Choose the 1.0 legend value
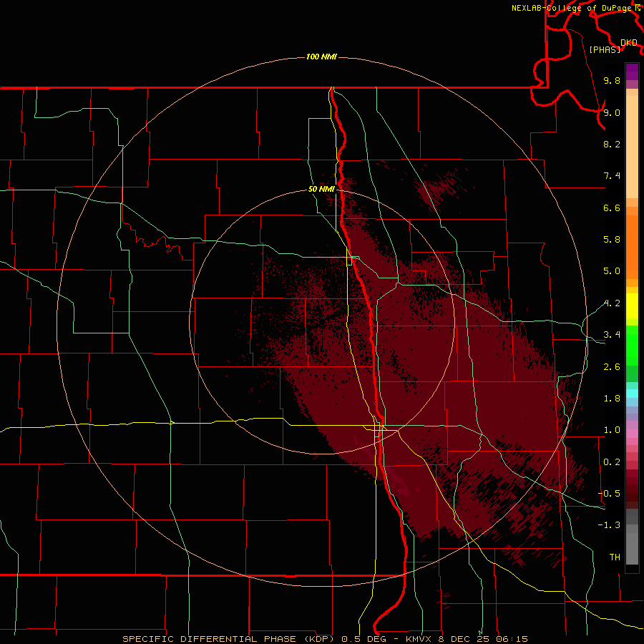The width and height of the screenshot is (644, 644). tap(612, 430)
